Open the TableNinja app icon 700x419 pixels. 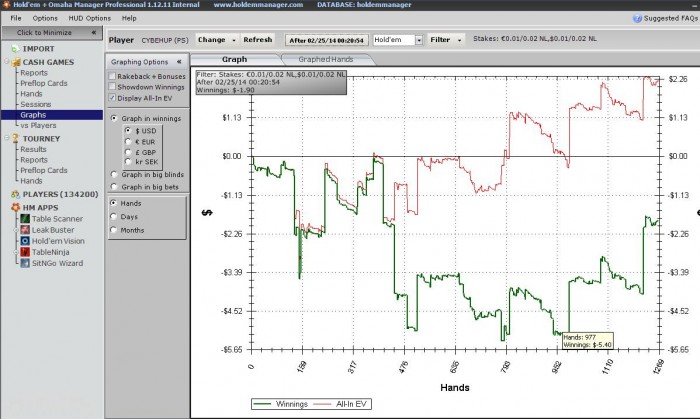tap(25, 252)
